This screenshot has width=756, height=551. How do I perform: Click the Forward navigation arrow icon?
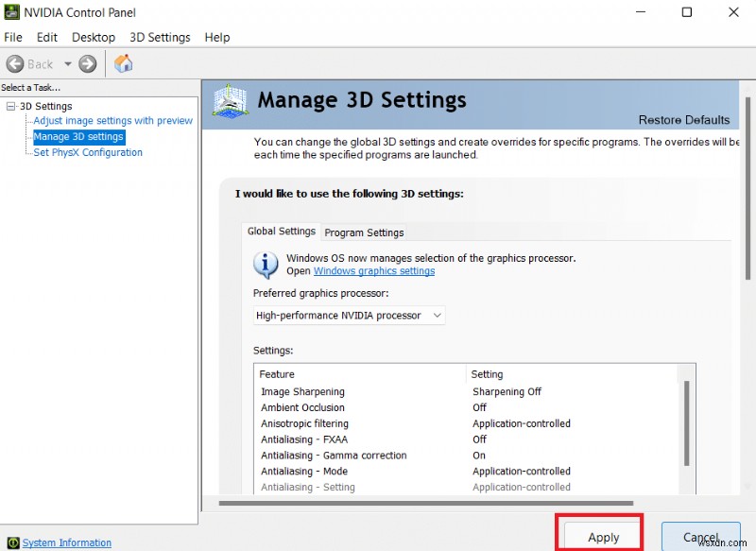(x=85, y=63)
